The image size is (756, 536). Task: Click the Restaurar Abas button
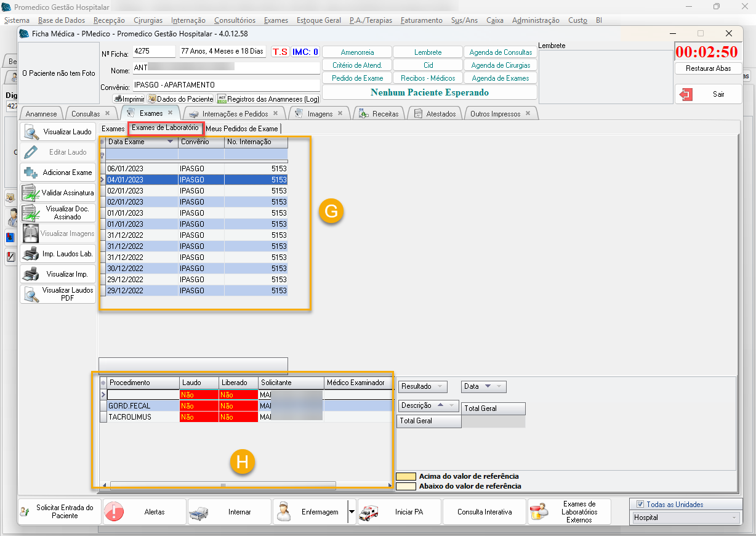pyautogui.click(x=708, y=68)
